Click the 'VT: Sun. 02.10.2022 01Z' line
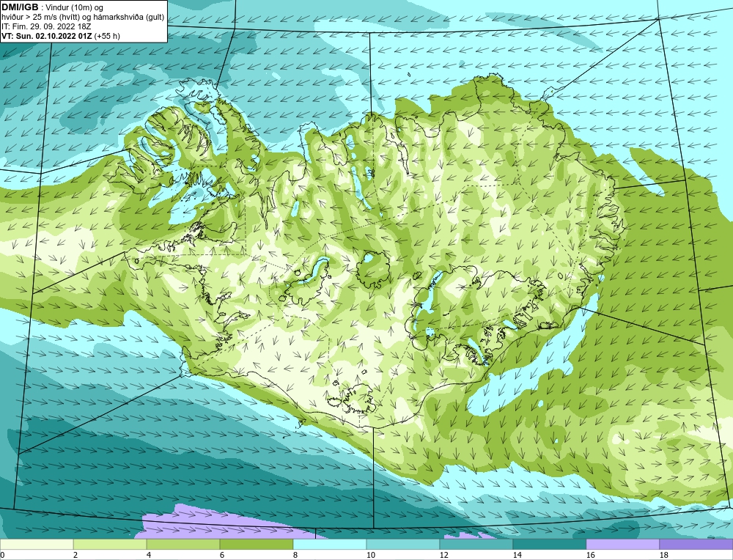 tap(47, 36)
